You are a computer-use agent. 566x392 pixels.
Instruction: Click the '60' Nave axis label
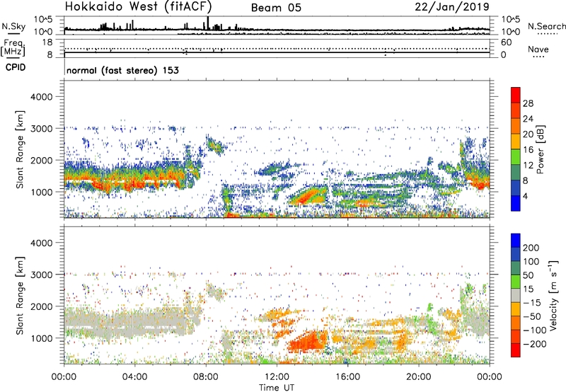point(506,42)
